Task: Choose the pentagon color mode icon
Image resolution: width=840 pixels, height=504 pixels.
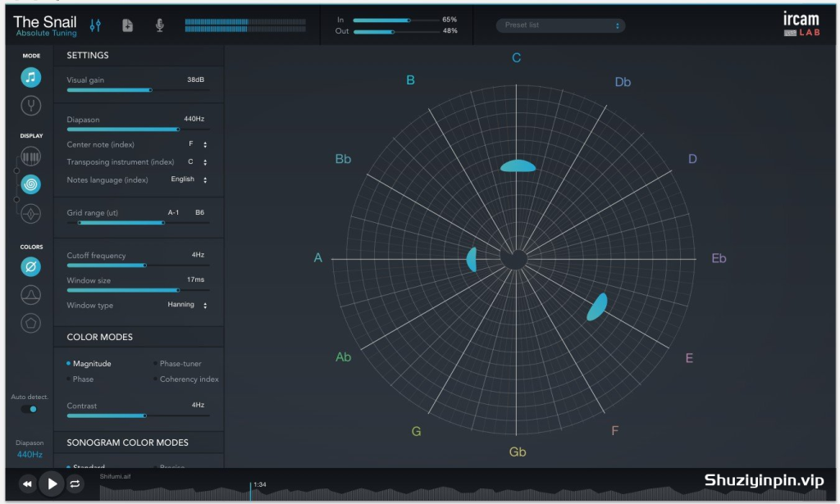Action: point(31,323)
